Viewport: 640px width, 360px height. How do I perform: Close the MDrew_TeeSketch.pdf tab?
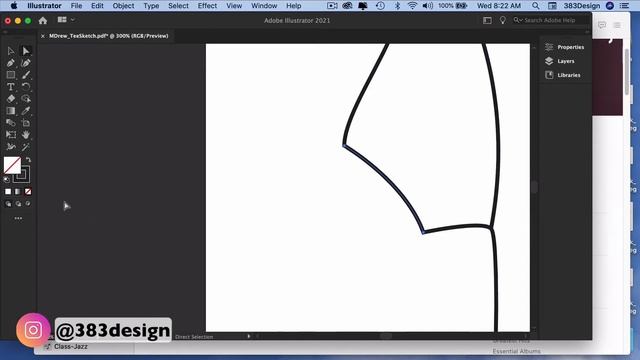tap(42, 36)
